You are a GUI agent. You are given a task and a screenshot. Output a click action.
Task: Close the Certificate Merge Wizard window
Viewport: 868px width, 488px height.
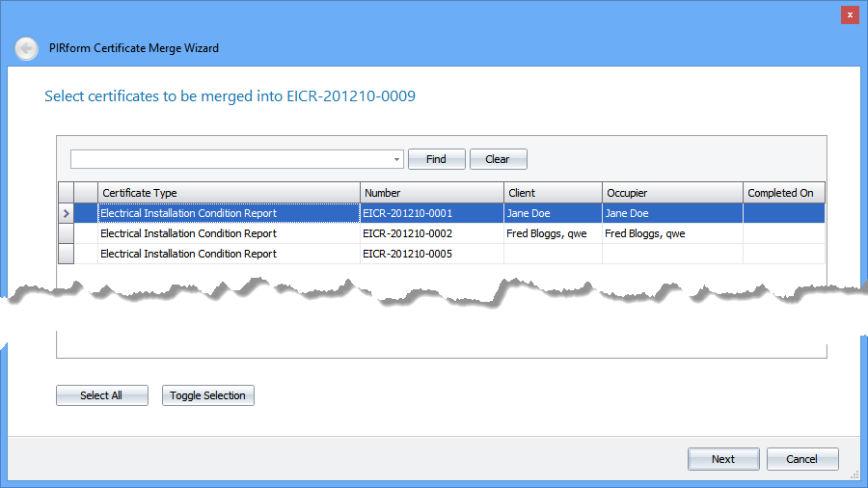[x=849, y=14]
